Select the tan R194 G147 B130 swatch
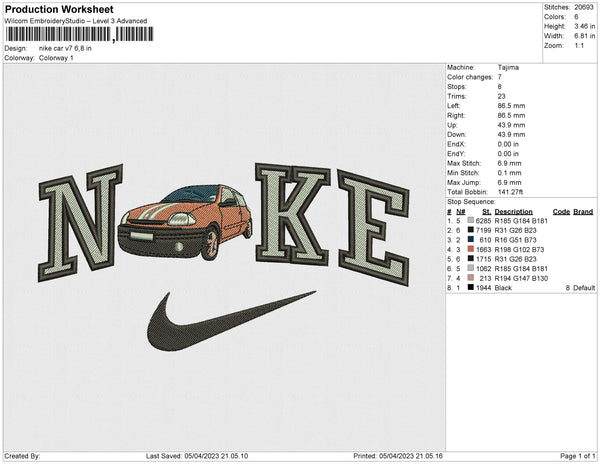Image resolution: width=600 pixels, height=464 pixels. coord(471,278)
